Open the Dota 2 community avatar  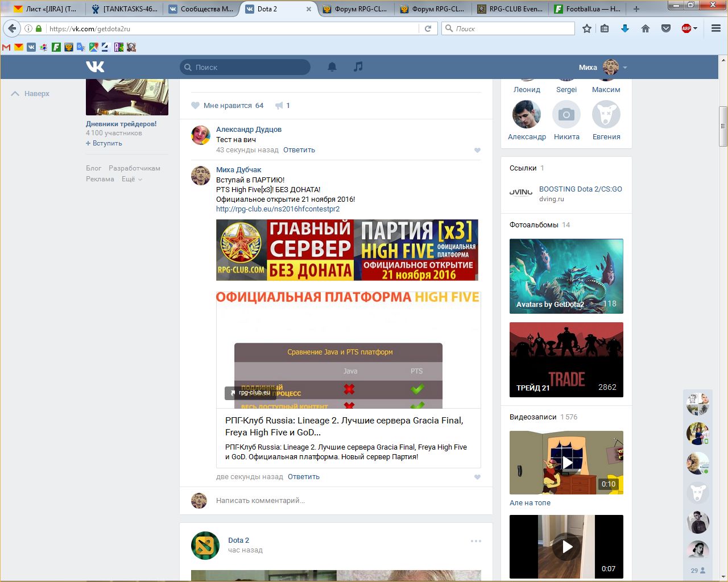coord(205,546)
